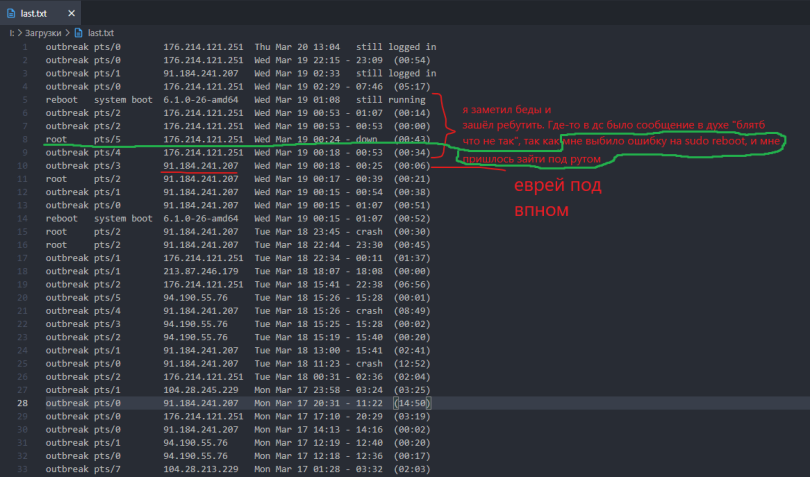The height and width of the screenshot is (477, 810).
Task: Click the duration "(08:49)" on line 21
Action: 412,311
